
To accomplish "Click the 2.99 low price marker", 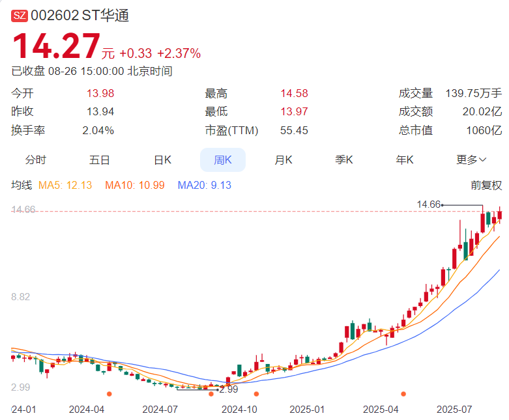I will [228, 389].
